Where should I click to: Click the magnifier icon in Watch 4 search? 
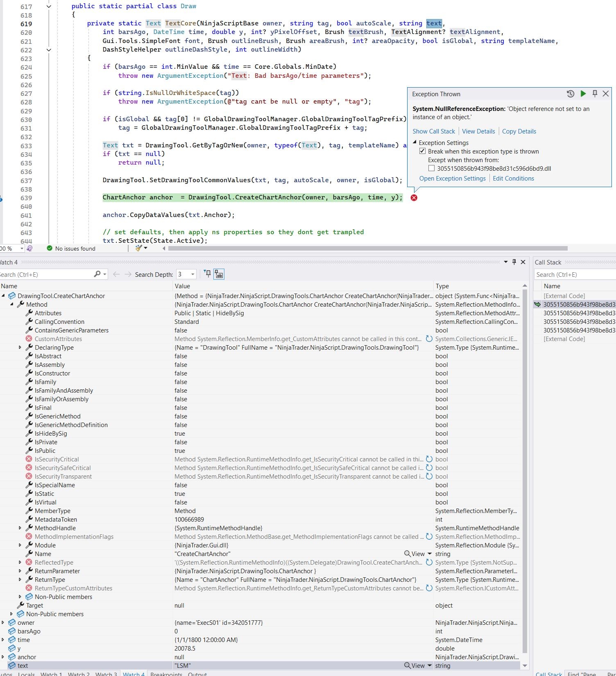click(x=97, y=274)
